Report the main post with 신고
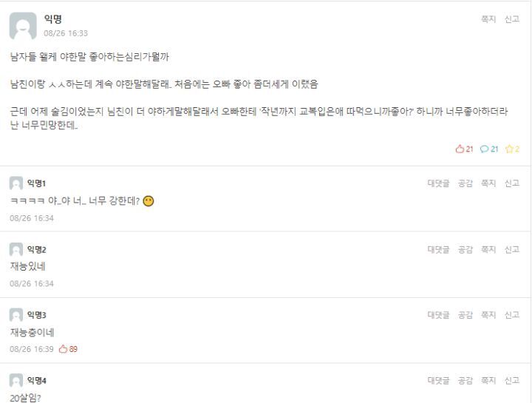 (x=511, y=19)
